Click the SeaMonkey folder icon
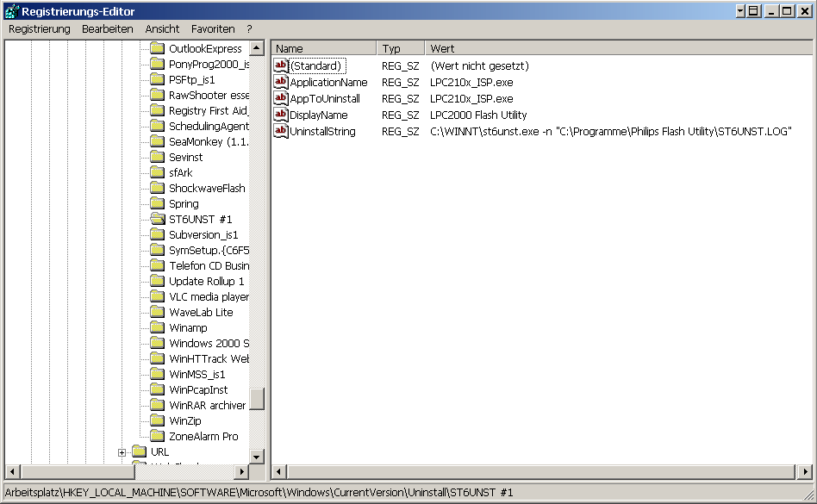Viewport: 817px width, 504px height. pos(158,141)
